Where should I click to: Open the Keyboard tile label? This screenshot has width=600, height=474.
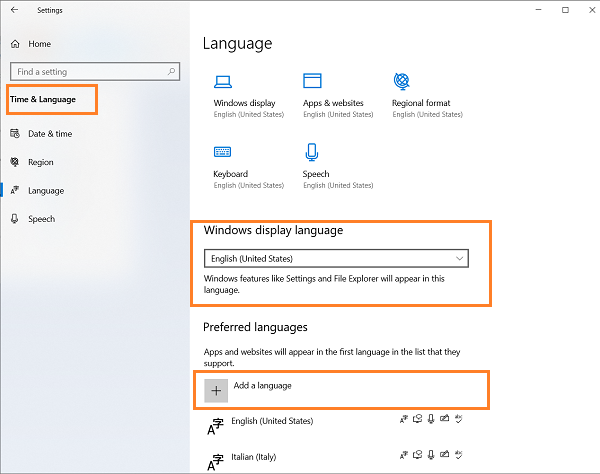[x=231, y=174]
